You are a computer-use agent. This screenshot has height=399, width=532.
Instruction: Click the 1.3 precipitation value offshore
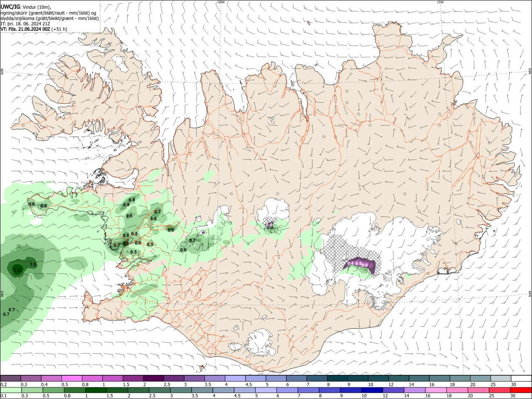17,270
